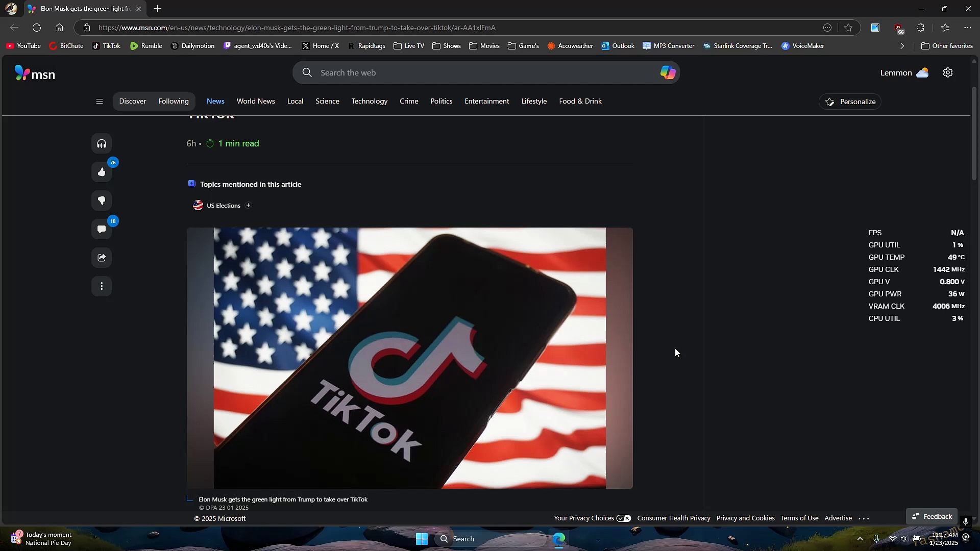This screenshot has height=551, width=980.
Task: Open Advertise footer link
Action: (838, 518)
